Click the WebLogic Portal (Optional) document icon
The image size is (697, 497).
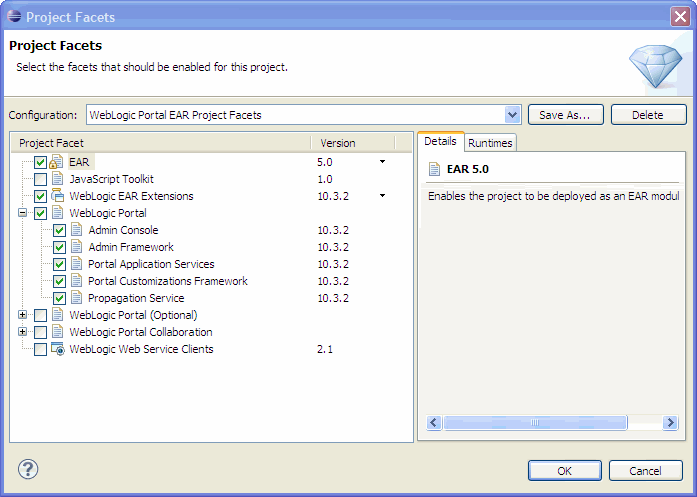point(57,315)
